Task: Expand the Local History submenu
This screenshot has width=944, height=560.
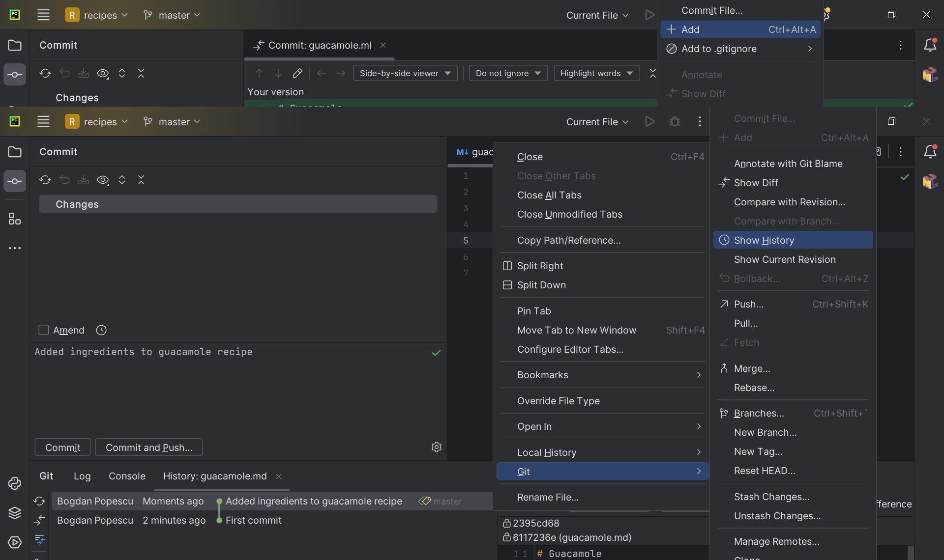Action: tap(603, 452)
